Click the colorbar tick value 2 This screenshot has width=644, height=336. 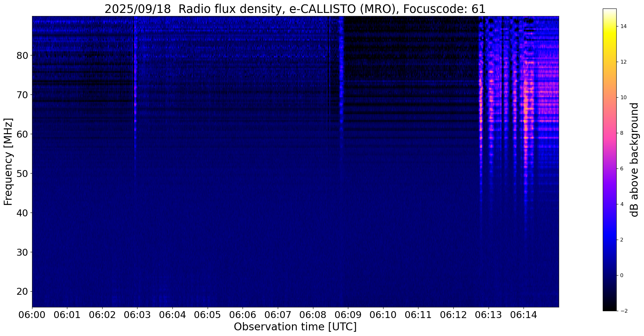(621, 240)
